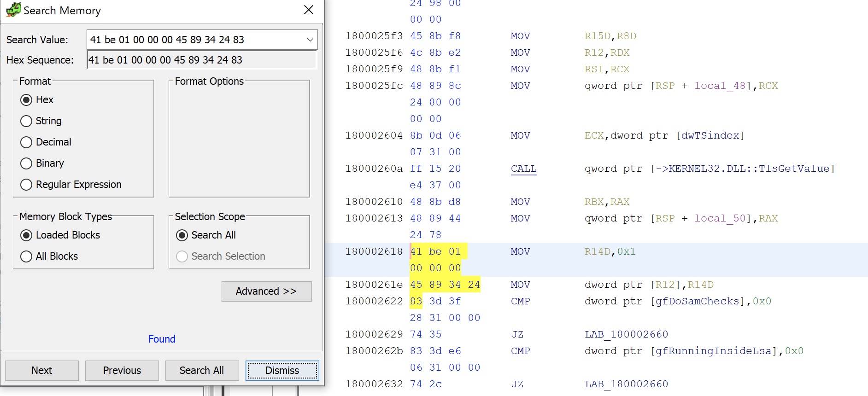Select the String format radio button
Screen dimensions: 868x396
tap(26, 121)
